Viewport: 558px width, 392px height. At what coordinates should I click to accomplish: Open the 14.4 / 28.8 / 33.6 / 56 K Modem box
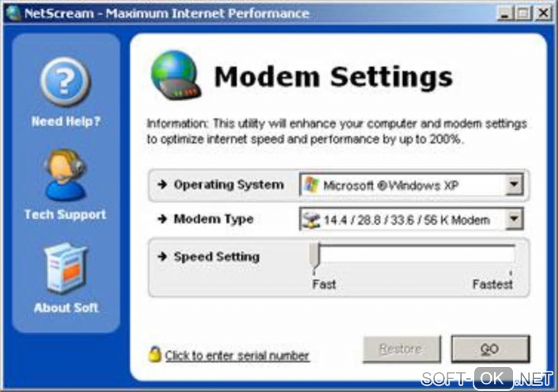point(411,219)
